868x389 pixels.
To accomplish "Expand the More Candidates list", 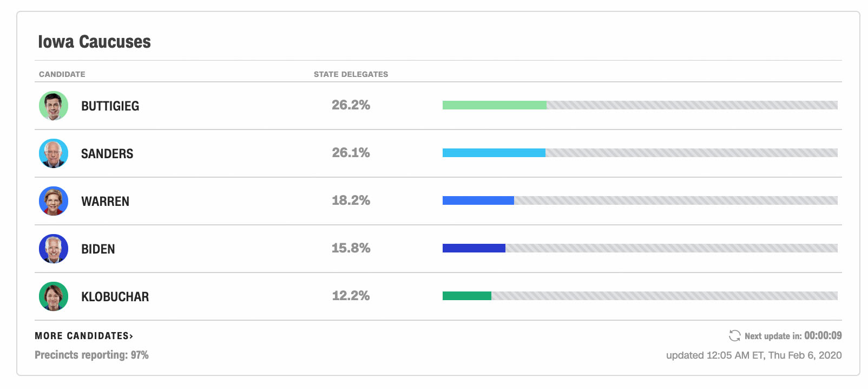I will (84, 336).
